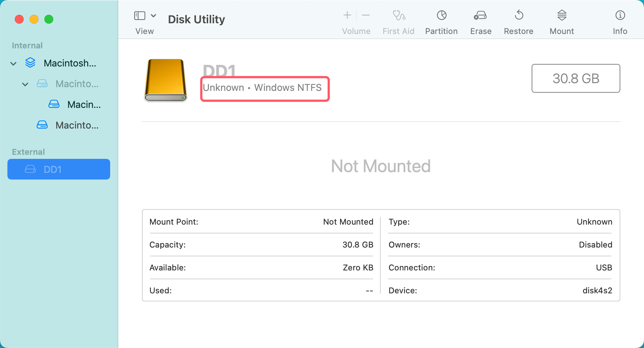644x348 pixels.
Task: Select DD1 under External
Action: pyautogui.click(x=58, y=169)
